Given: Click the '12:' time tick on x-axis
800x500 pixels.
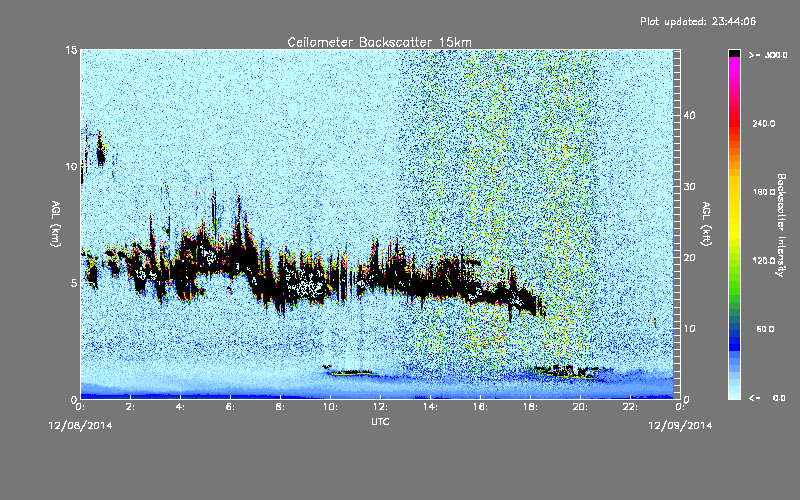Looking at the screenshot, I should pos(380,407).
